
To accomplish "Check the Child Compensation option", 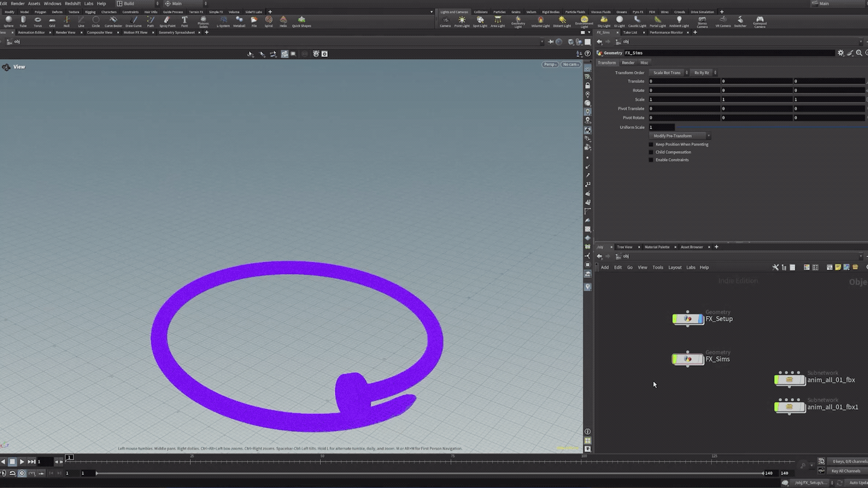I will coord(651,152).
